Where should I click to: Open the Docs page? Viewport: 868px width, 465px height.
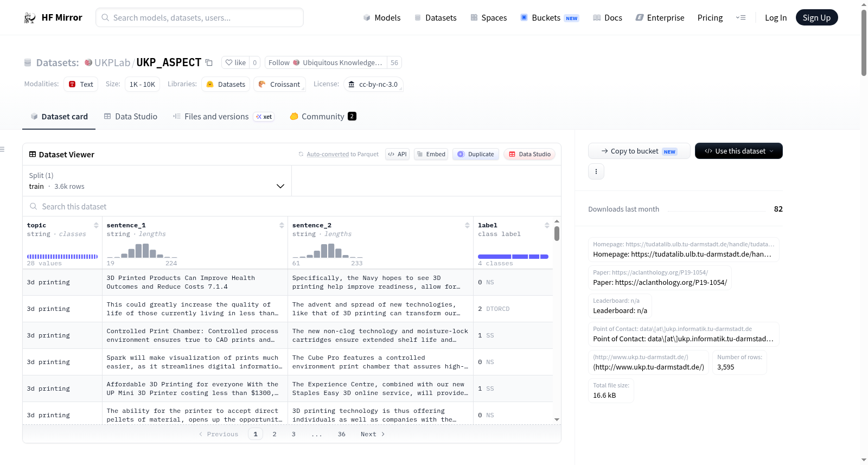(x=608, y=18)
